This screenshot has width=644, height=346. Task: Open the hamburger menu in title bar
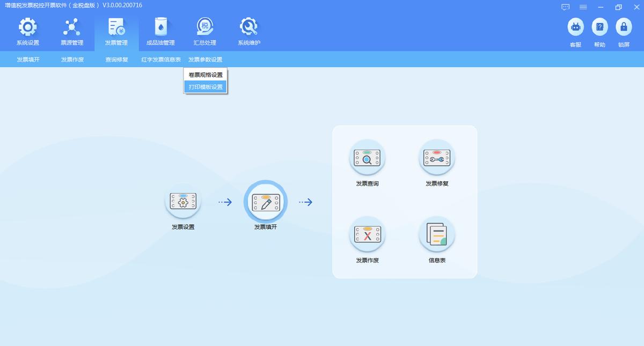pyautogui.click(x=583, y=7)
